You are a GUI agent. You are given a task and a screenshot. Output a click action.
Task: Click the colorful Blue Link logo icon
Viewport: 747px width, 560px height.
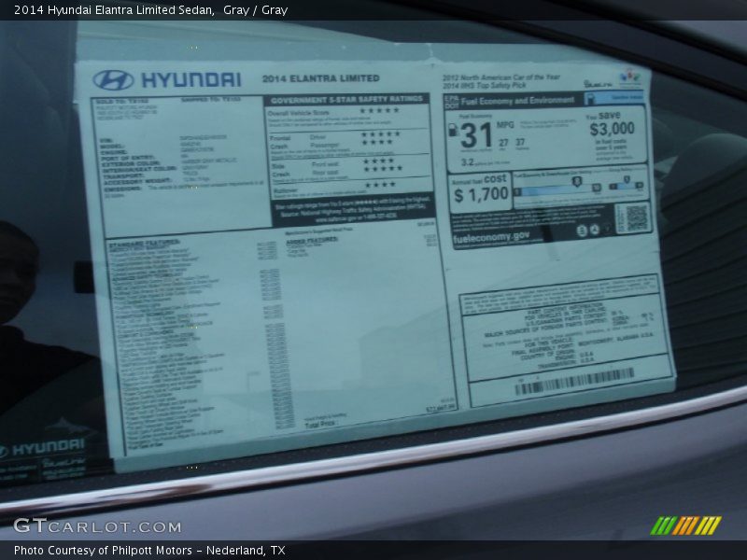tap(630, 77)
